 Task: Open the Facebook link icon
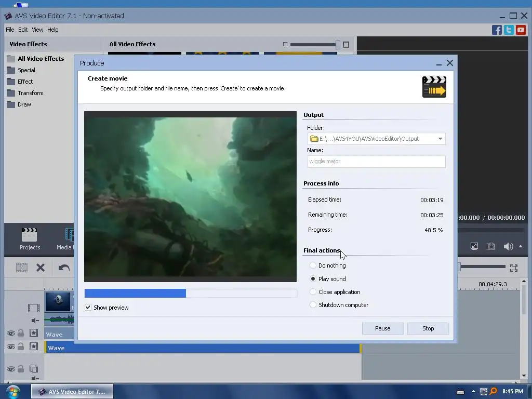(x=497, y=30)
